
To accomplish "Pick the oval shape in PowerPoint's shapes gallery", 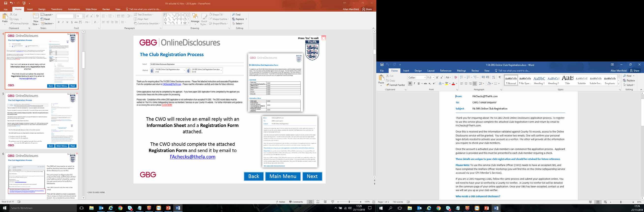I will 181,15.
